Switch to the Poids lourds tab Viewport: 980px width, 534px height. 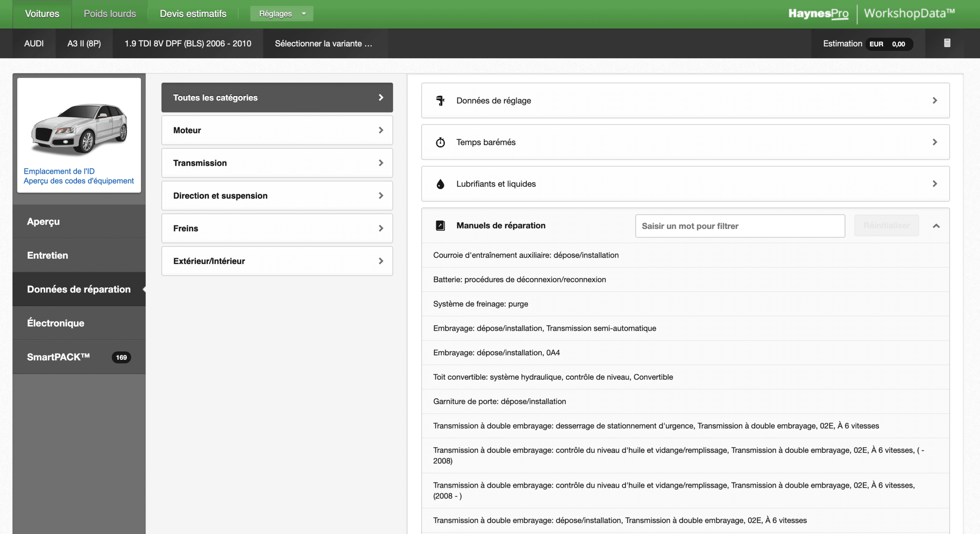(x=110, y=14)
